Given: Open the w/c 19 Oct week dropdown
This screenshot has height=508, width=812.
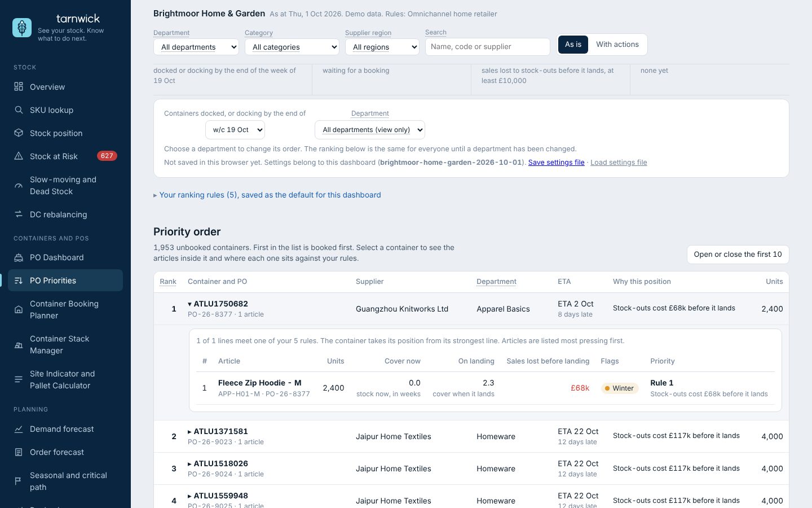Looking at the screenshot, I should (x=235, y=130).
